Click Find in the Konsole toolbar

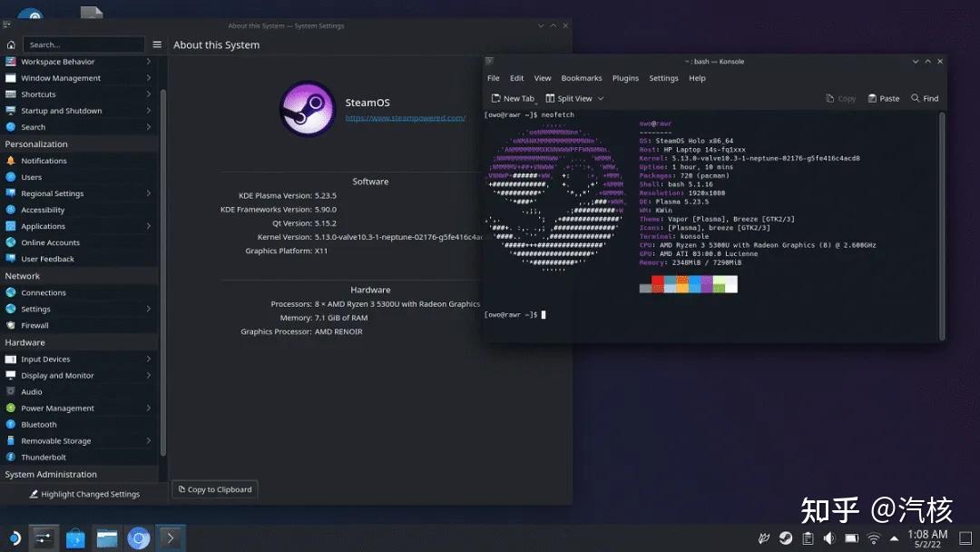coord(925,98)
